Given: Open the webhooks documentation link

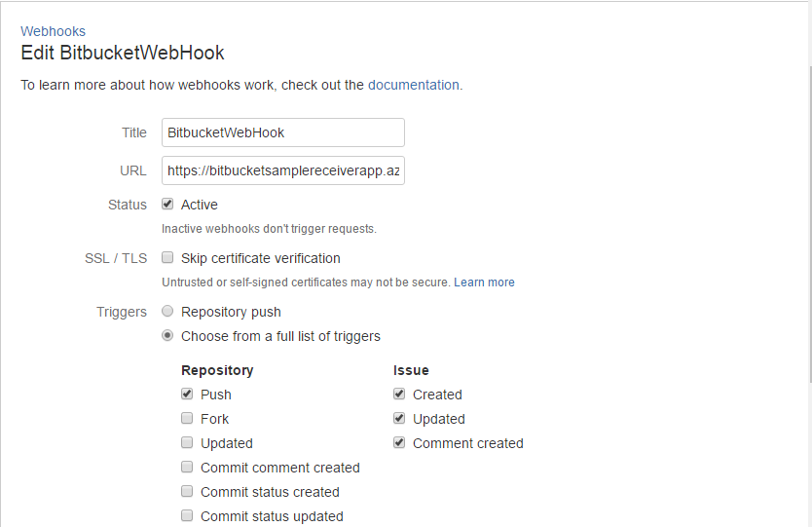Looking at the screenshot, I should (413, 85).
